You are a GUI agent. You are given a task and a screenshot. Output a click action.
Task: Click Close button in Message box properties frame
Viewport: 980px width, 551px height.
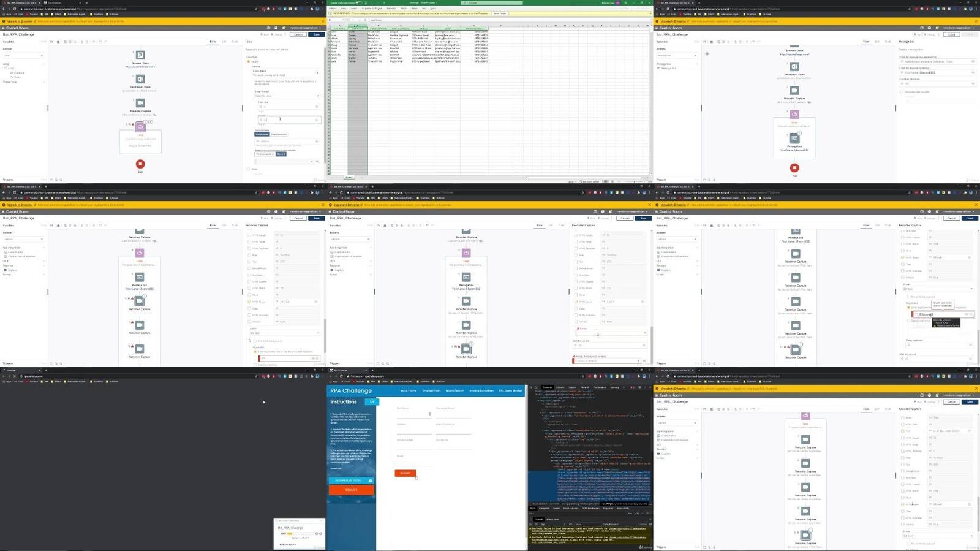coord(951,34)
